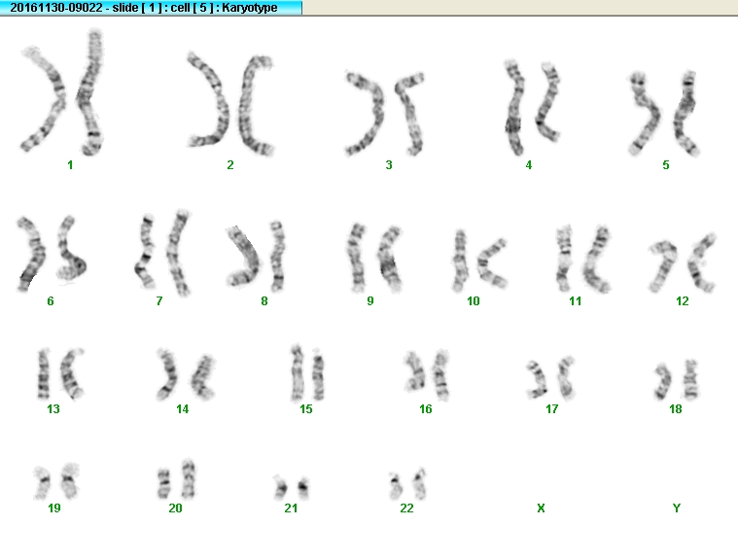Click chromosome label 12
The image size is (738, 560).
click(682, 301)
